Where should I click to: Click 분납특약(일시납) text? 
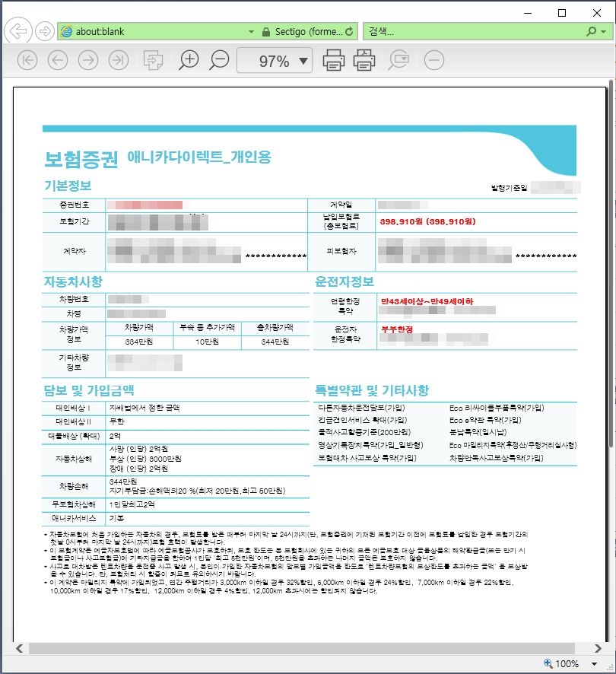tap(478, 432)
